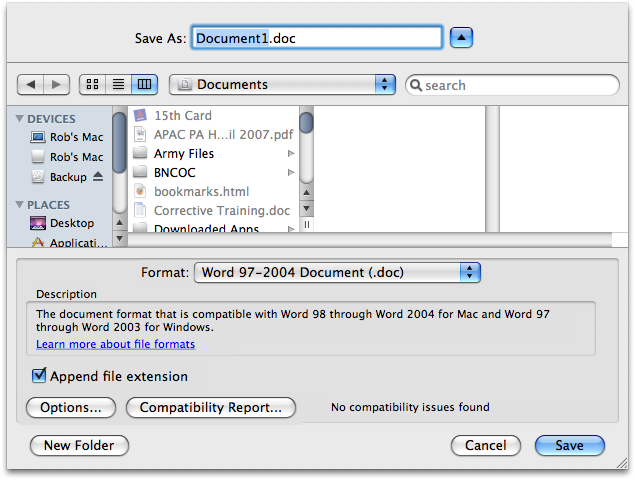Screen dimensions: 635x480
Task: Select the Army Files folder icon
Action: point(140,154)
